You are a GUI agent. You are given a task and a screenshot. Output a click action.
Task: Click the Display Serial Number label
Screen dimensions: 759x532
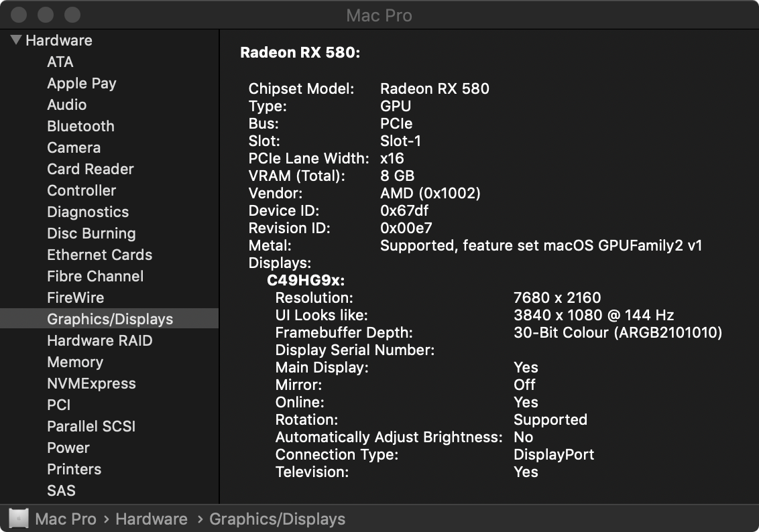pyautogui.click(x=355, y=350)
